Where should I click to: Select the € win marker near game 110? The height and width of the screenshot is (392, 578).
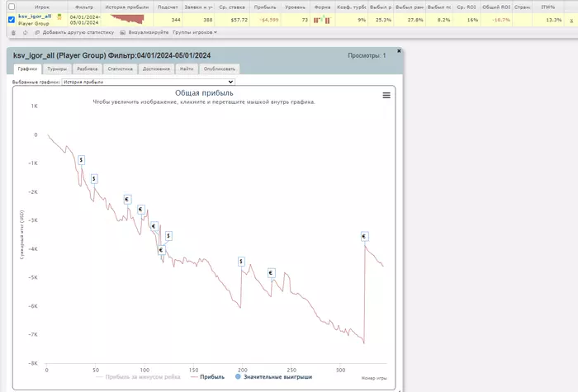[x=154, y=226]
